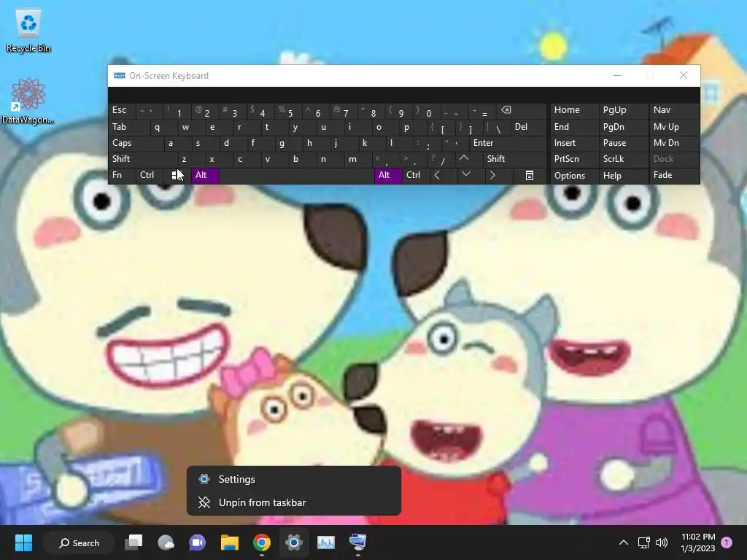Click the Mv Dn key
This screenshot has width=747, height=560.
coord(675,143)
